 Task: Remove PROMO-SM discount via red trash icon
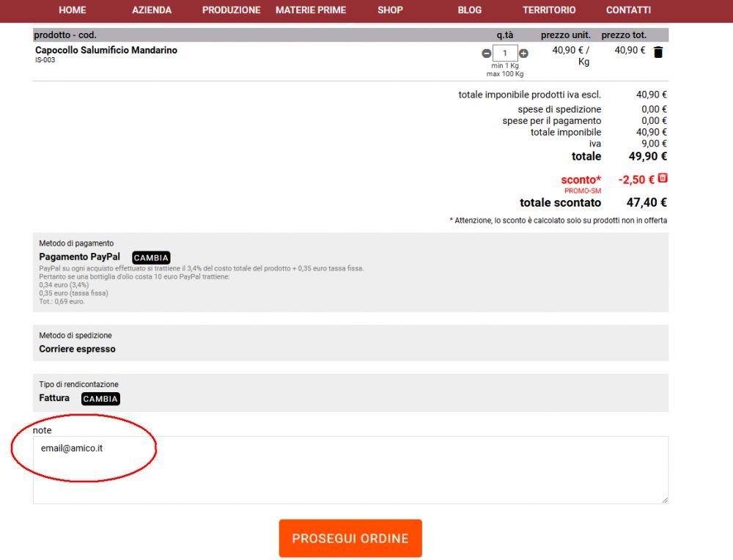[x=663, y=178]
